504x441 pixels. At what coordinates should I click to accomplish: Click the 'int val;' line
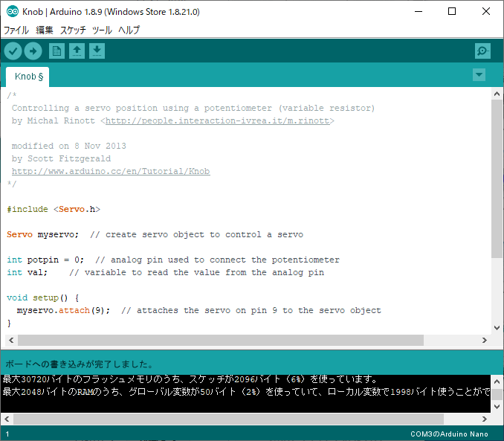click(x=166, y=272)
